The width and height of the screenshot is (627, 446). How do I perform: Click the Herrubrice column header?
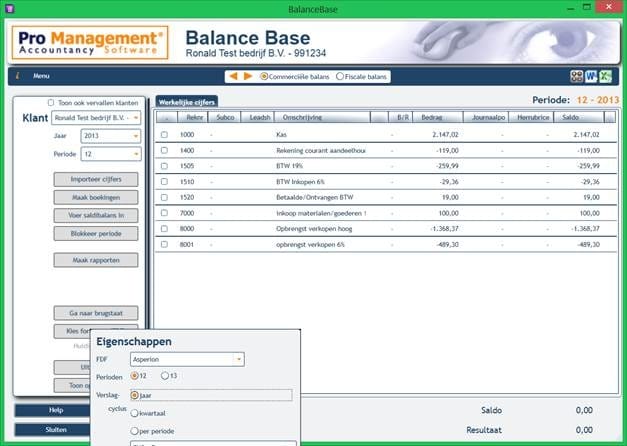(x=531, y=117)
